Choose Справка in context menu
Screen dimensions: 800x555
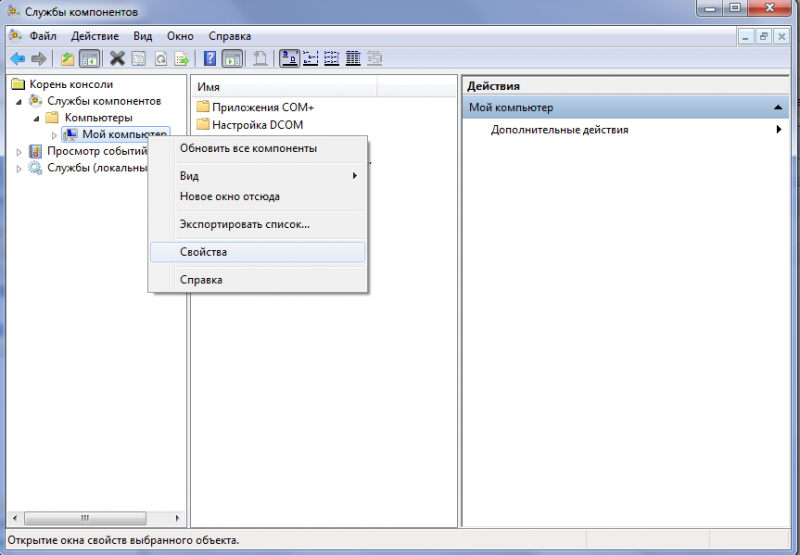click(x=258, y=280)
